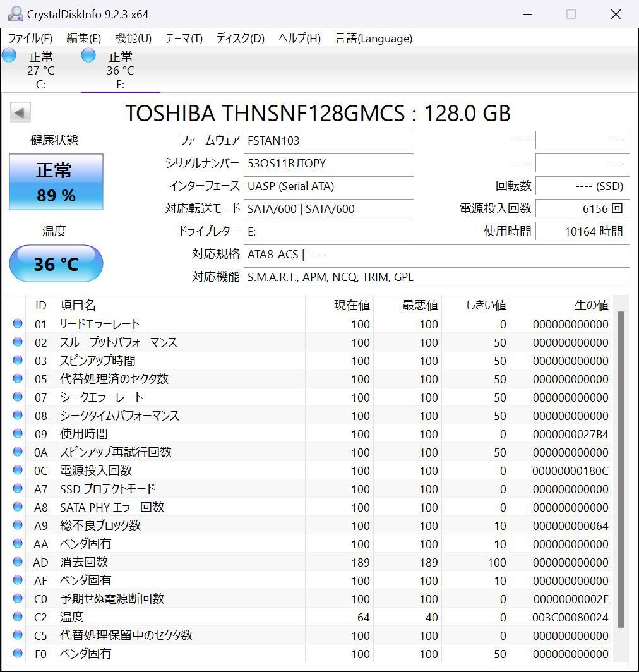Click the current value 189 in 消去回数 row
This screenshot has height=672, width=639.
(x=361, y=562)
